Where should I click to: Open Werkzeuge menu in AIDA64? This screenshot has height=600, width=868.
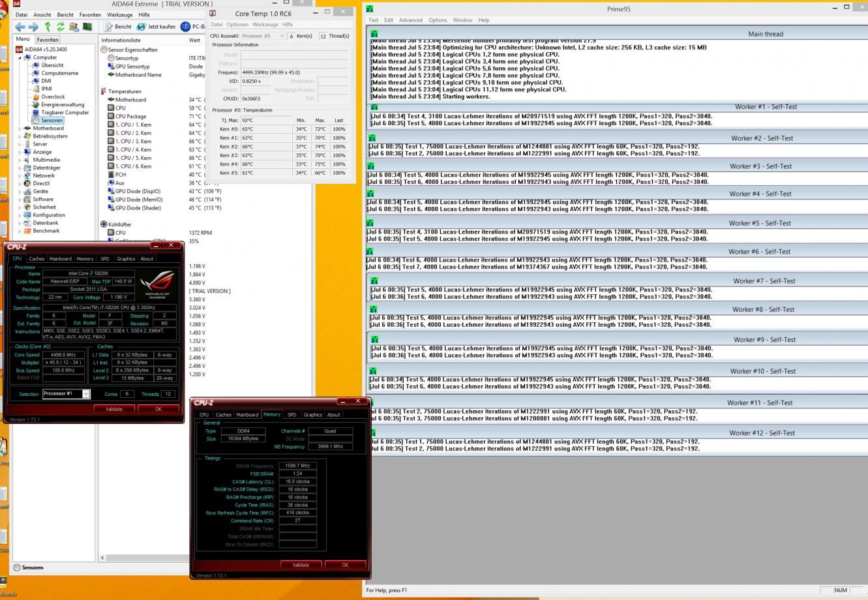coord(120,14)
